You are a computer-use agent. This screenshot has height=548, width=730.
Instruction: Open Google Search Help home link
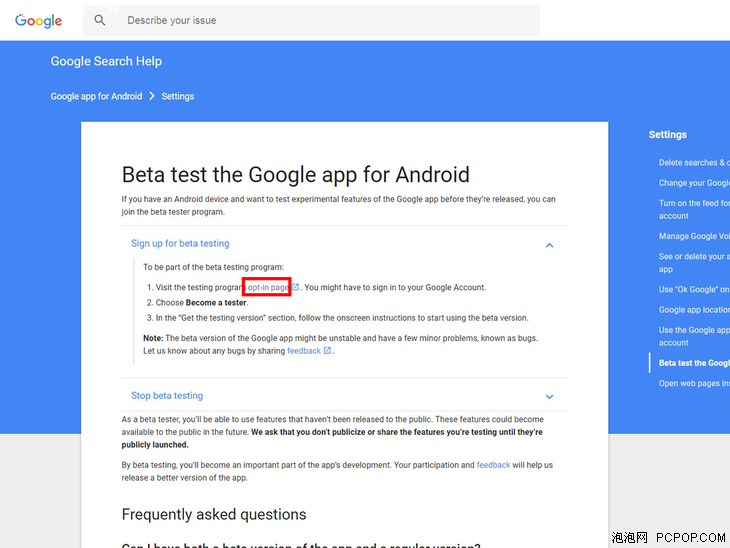pos(106,61)
